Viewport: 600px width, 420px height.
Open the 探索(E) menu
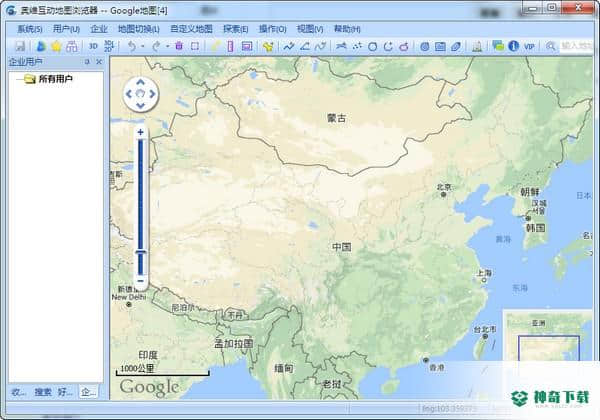236,29
